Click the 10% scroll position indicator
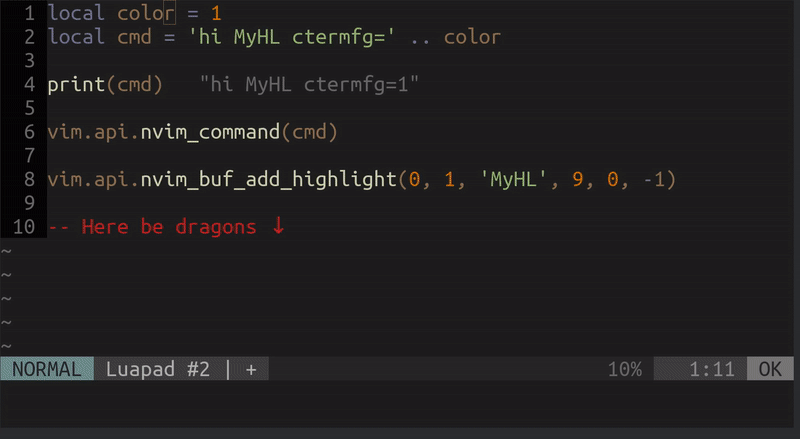This screenshot has height=439, width=800. click(x=625, y=369)
